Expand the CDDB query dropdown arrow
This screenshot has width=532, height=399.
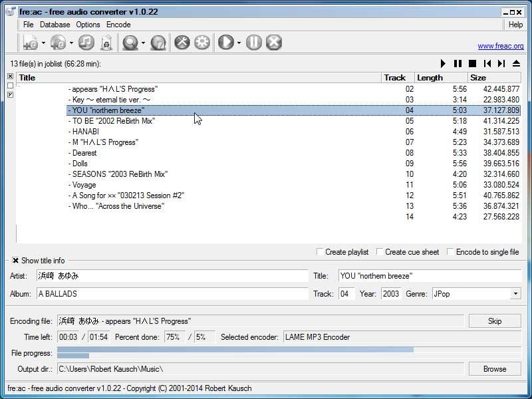143,43
